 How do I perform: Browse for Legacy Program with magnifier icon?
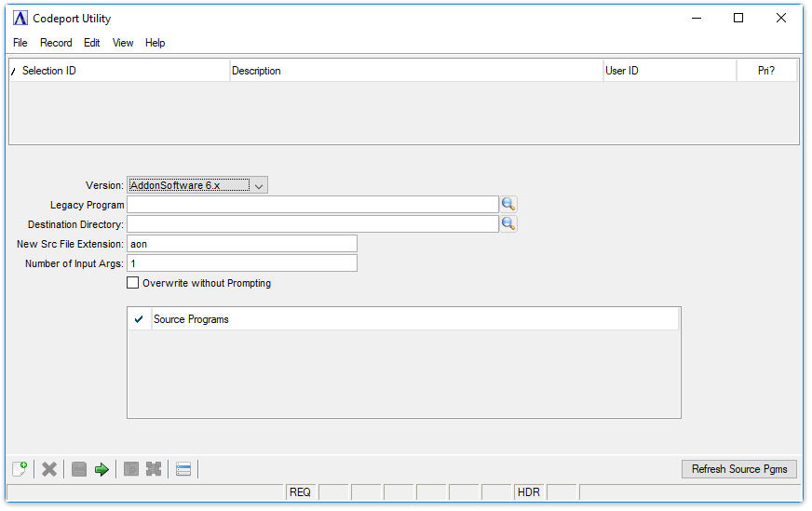pyautogui.click(x=508, y=205)
